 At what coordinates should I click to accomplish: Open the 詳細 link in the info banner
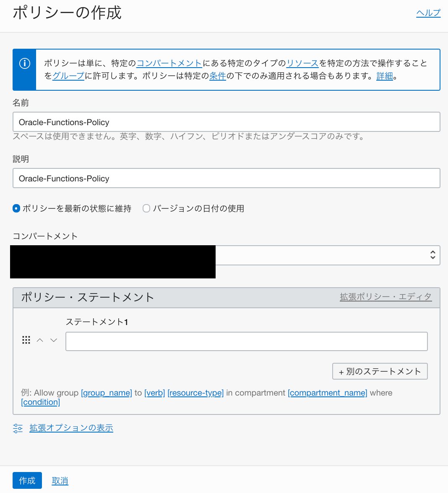(x=385, y=76)
